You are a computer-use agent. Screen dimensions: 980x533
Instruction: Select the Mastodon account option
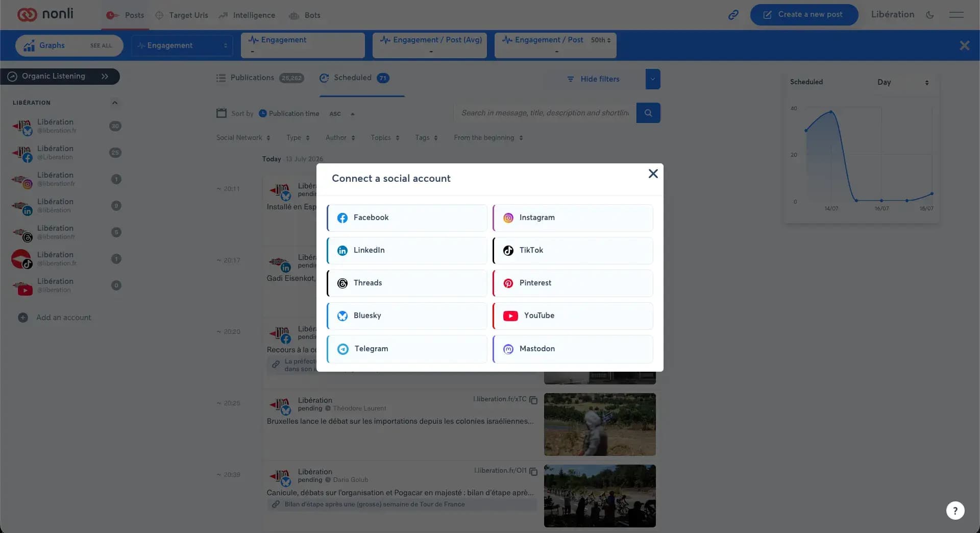[x=573, y=349]
